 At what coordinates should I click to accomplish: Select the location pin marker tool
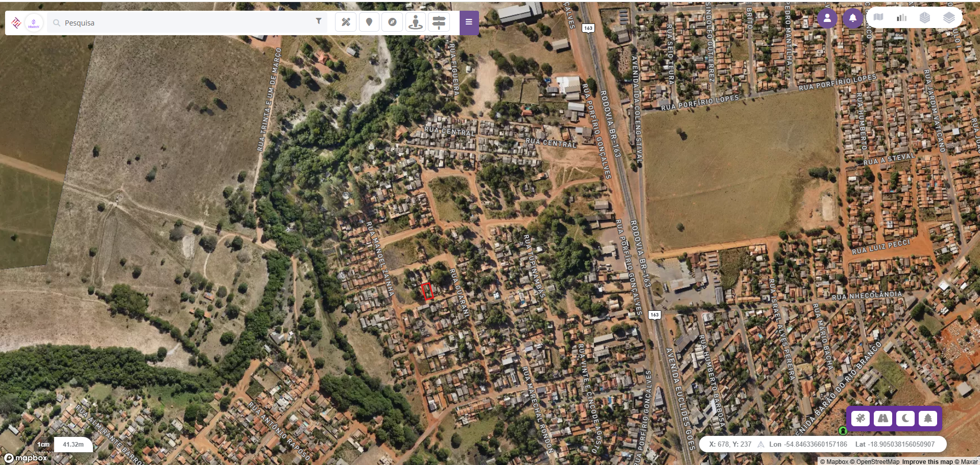tap(369, 22)
